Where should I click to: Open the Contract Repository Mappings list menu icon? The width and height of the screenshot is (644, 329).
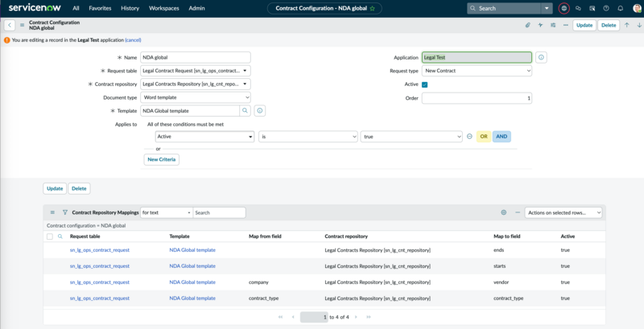click(x=52, y=212)
